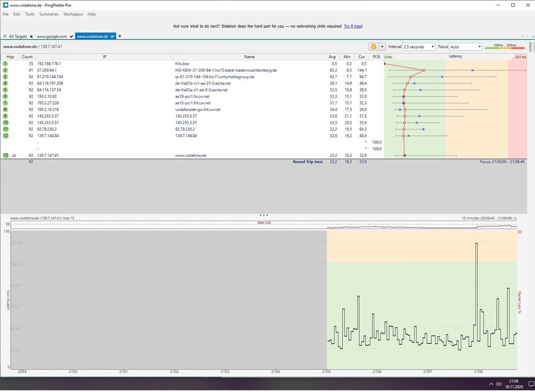Click the 21:06 mark on the timeline axis
The image size is (535, 392).
(x=377, y=372)
